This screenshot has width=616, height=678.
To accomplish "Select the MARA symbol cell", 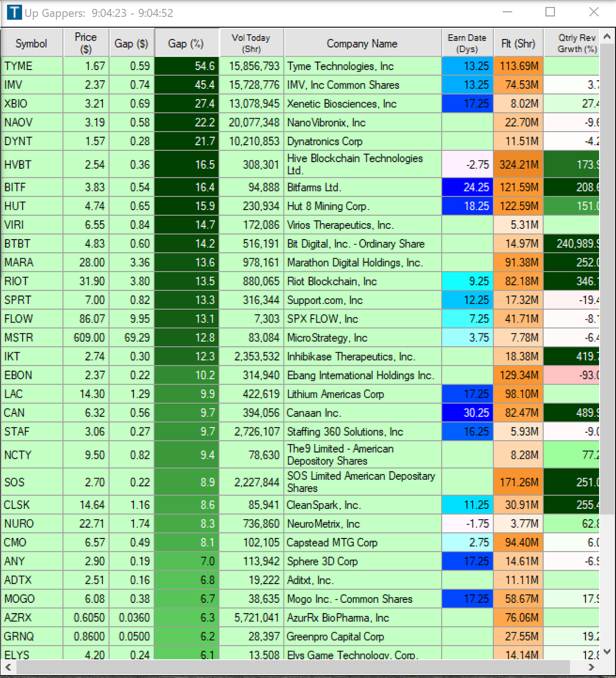I will coord(32,262).
